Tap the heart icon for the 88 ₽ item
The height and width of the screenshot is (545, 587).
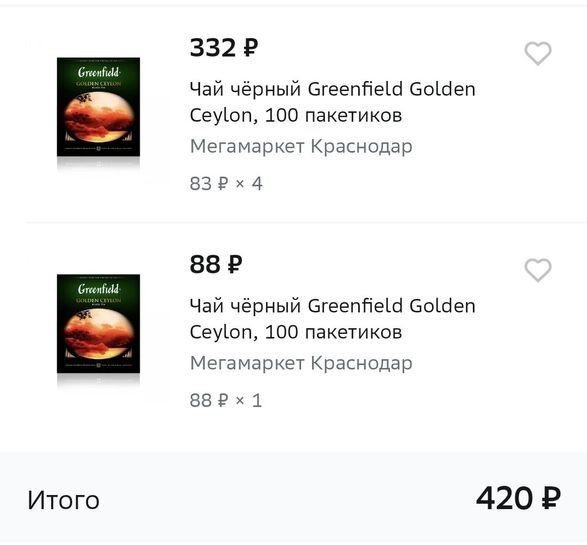[x=538, y=270]
